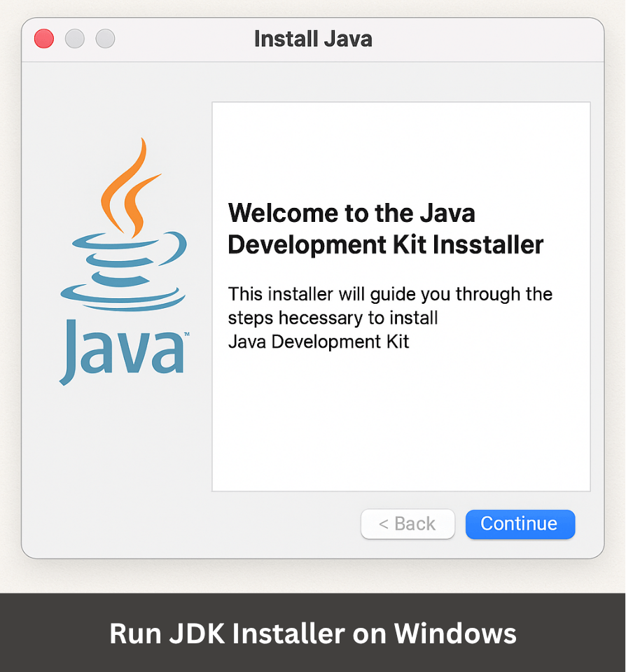Viewport: 626px width, 672px height.
Task: Click the third gray zoom button
Action: coord(105,39)
